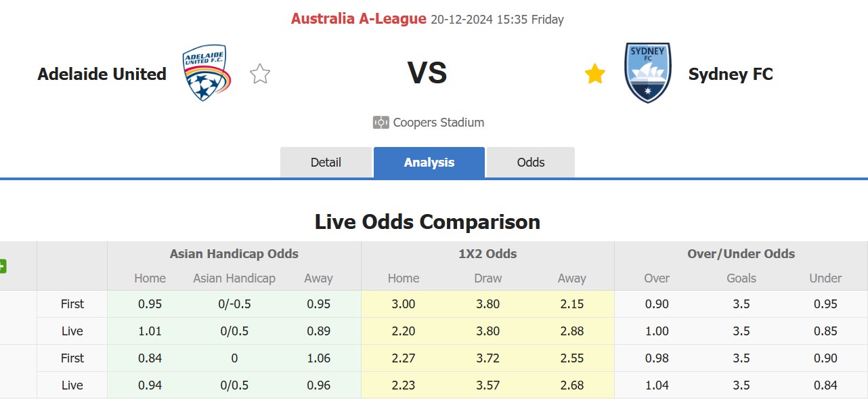Click the stadium pitch icon beside Coopers Stadium
The width and height of the screenshot is (868, 399).
(381, 122)
